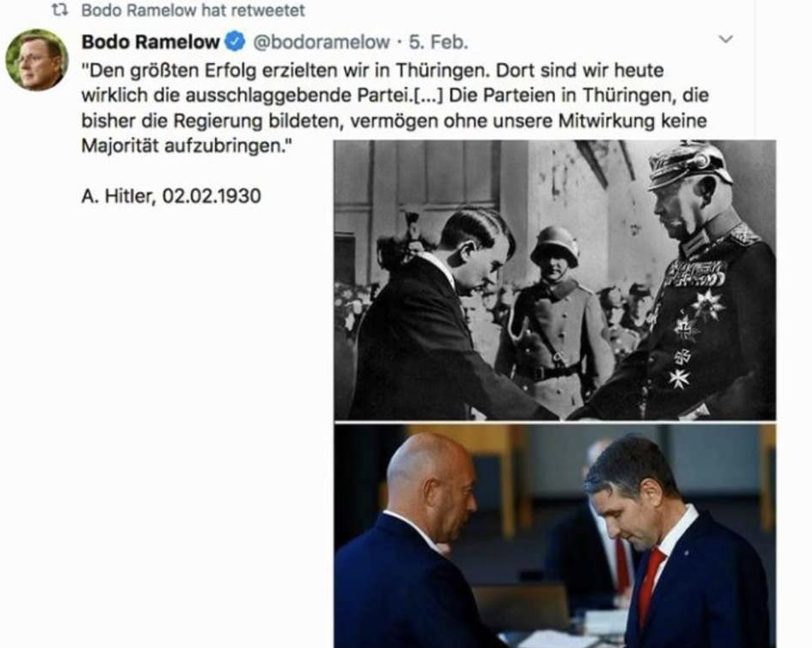Click the dot separator before the date
This screenshot has width=812, height=648.
[x=400, y=42]
